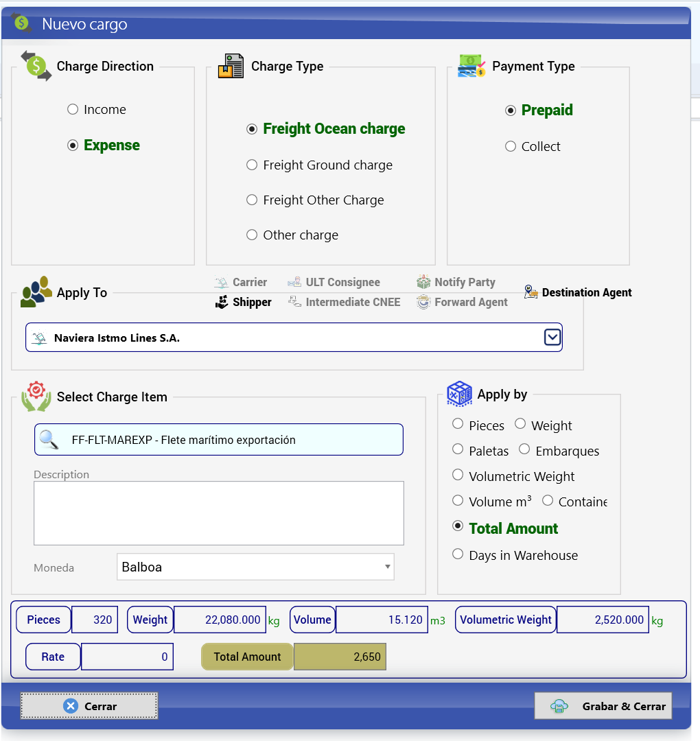Select the ULT Consignee icon
700x741 pixels.
[x=294, y=282]
